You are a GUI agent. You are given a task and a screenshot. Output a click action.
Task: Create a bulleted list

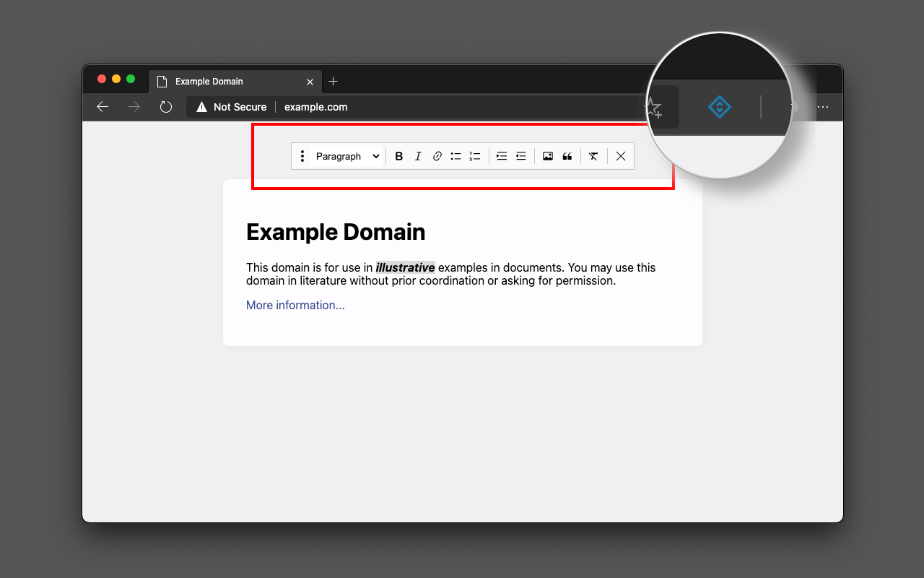(x=456, y=155)
